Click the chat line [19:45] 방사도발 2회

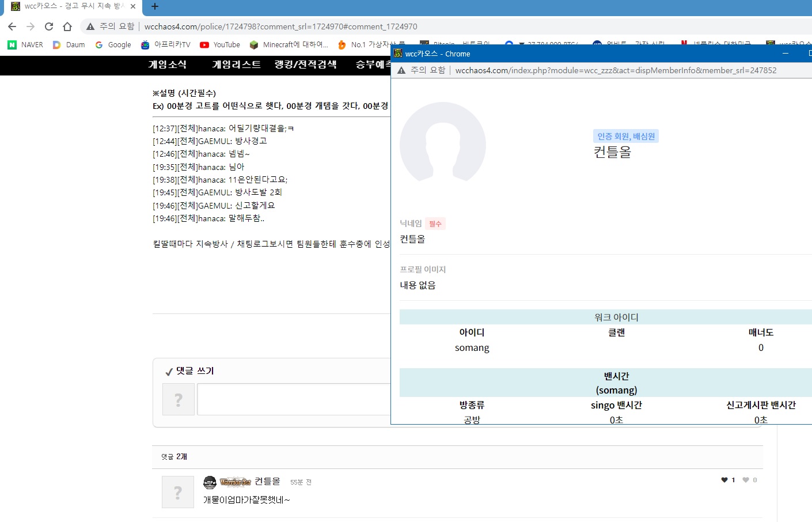217,192
